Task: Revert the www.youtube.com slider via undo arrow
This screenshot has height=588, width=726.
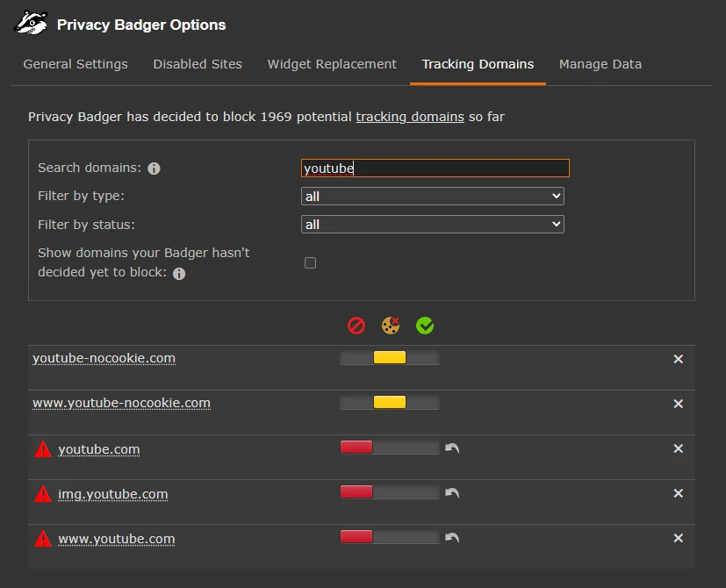Action: pos(452,537)
